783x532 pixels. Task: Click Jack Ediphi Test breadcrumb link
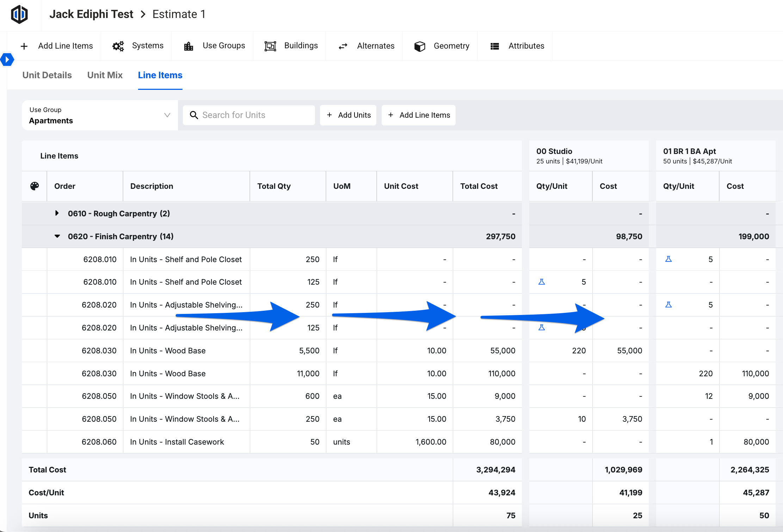point(91,14)
